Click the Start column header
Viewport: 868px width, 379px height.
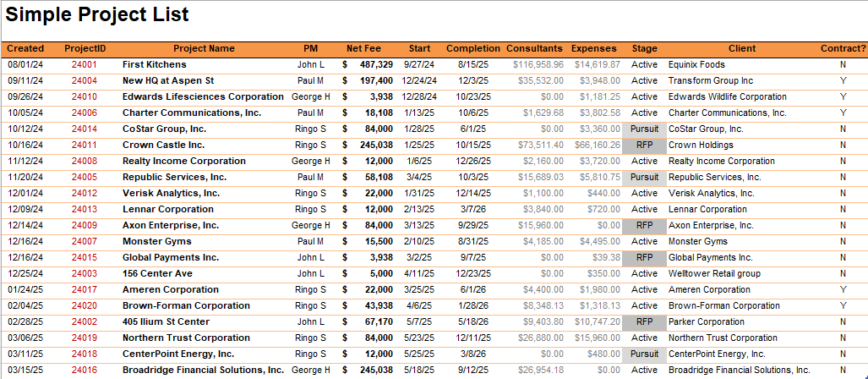click(x=419, y=49)
